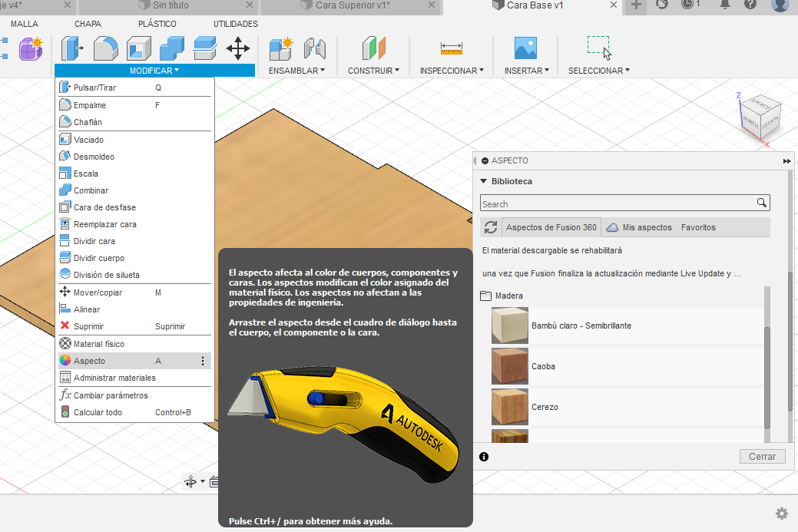Expand the INSPECCIONAR dropdown
This screenshot has height=532, width=798.
point(452,71)
